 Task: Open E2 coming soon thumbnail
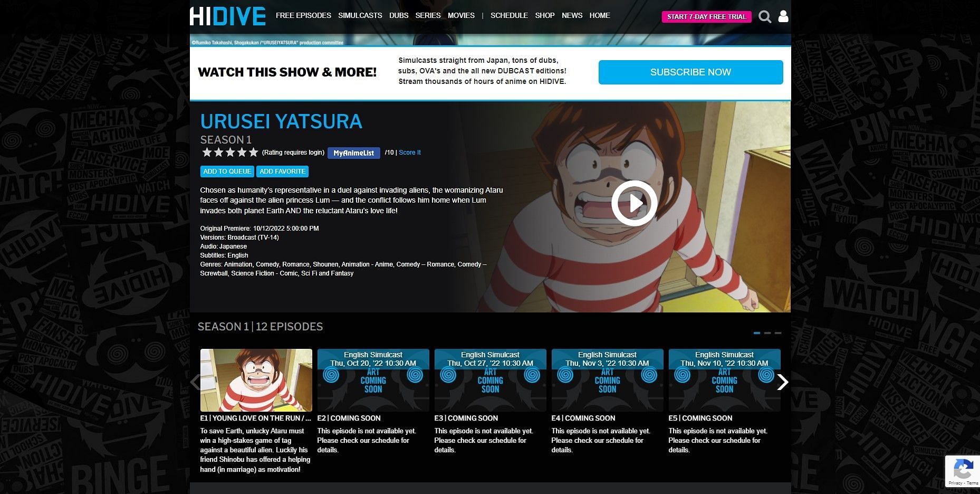click(x=373, y=380)
